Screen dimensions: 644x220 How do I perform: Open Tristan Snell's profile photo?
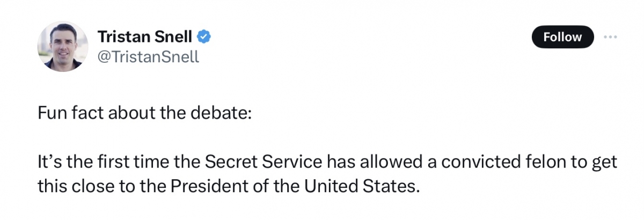63,47
